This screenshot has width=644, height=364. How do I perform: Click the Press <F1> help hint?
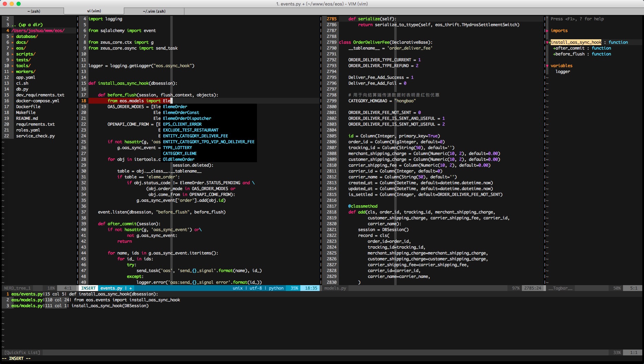pos(577,19)
